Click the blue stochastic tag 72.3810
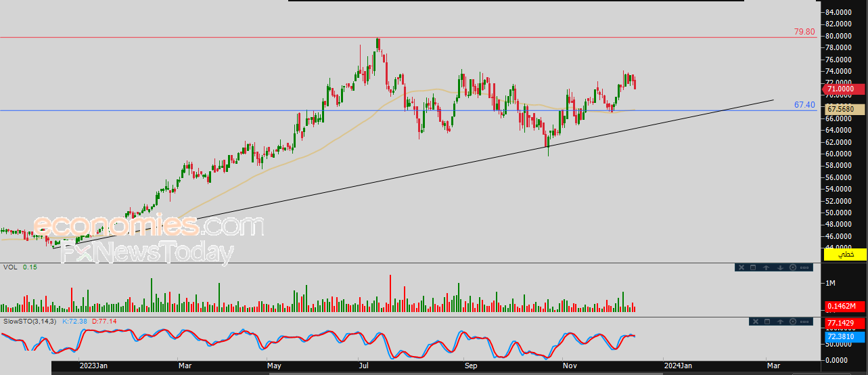 pos(844,336)
